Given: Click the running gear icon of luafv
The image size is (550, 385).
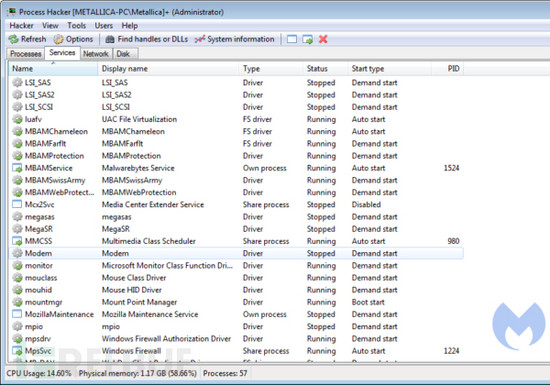Looking at the screenshot, I should 17,119.
